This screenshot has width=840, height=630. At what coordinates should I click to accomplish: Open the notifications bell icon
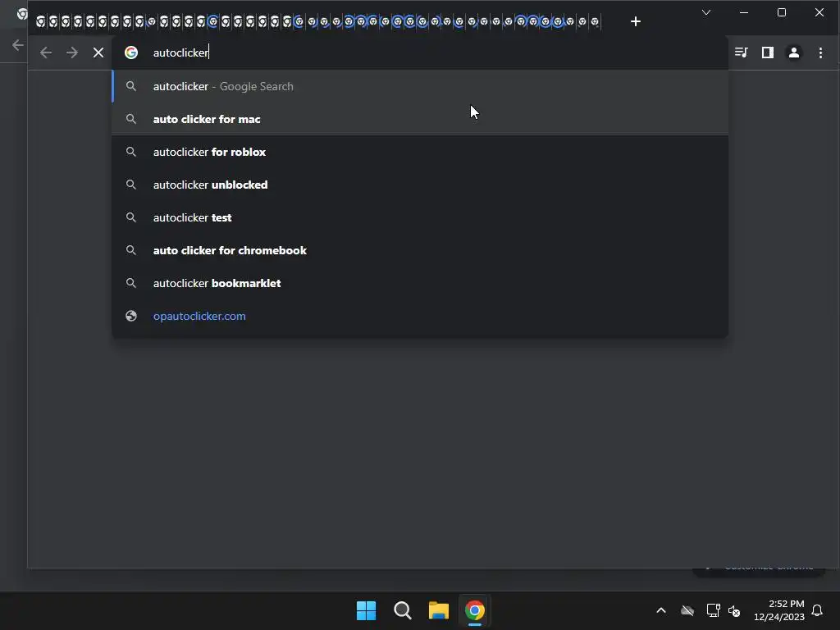click(817, 610)
